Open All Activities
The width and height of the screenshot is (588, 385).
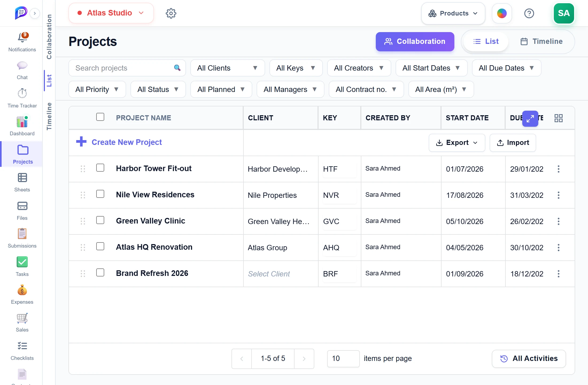click(x=529, y=359)
